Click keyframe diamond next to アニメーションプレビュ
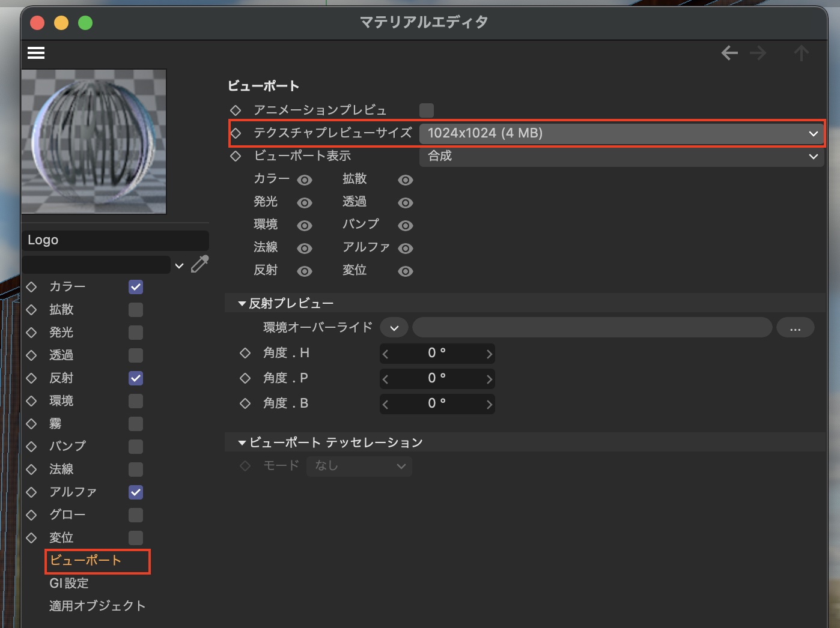The width and height of the screenshot is (840, 628). pos(236,110)
